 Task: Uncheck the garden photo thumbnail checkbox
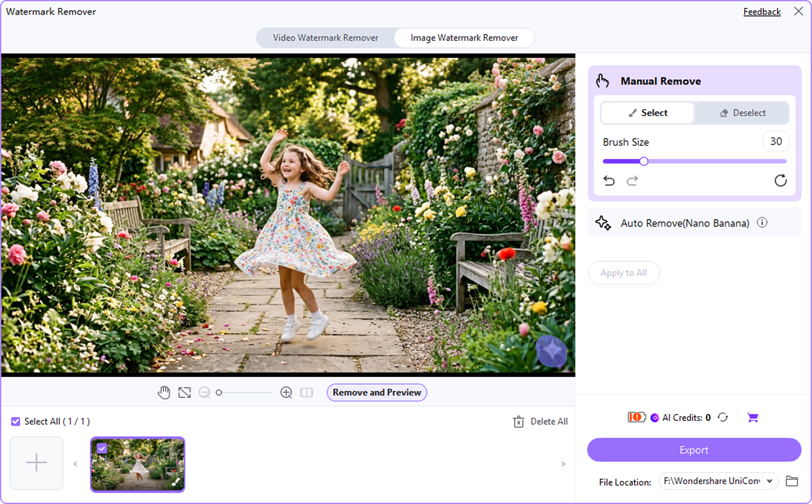click(x=102, y=448)
